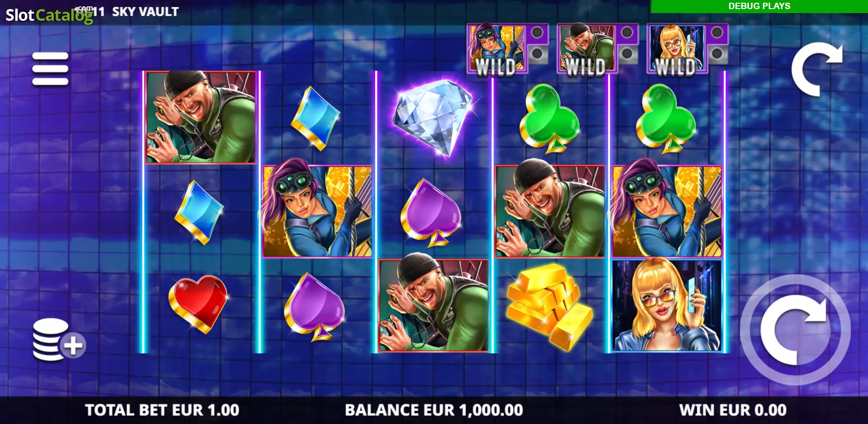Click the BALANCE EUR 1,000.00 display

[x=434, y=410]
